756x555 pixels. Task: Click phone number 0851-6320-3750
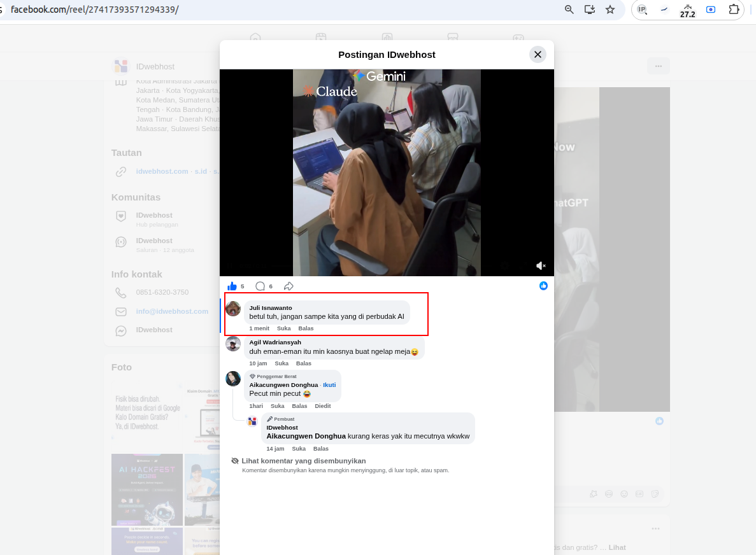pyautogui.click(x=162, y=292)
